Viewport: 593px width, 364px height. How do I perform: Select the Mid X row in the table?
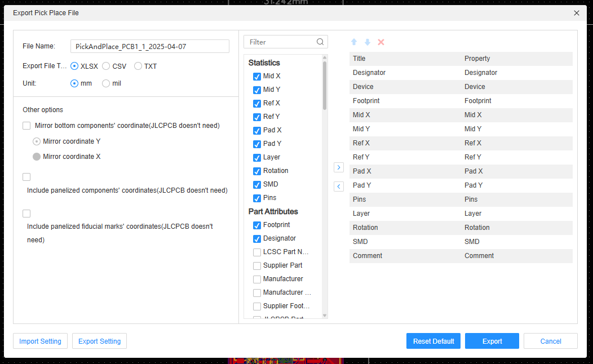coord(461,115)
